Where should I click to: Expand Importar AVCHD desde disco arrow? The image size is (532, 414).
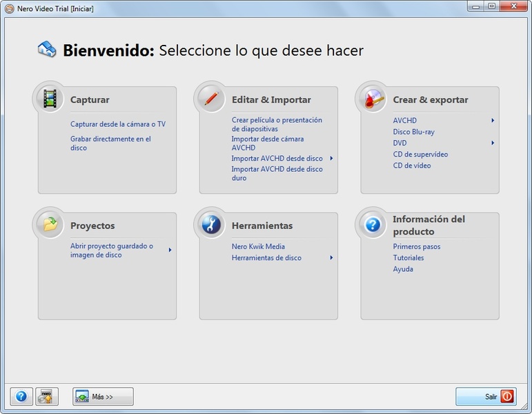(x=331, y=159)
